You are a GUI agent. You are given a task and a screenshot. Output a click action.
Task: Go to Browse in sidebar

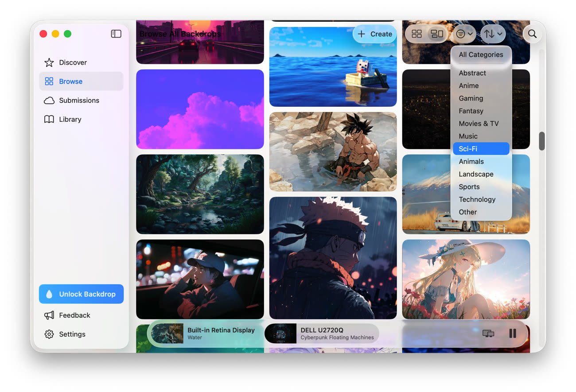(81, 82)
